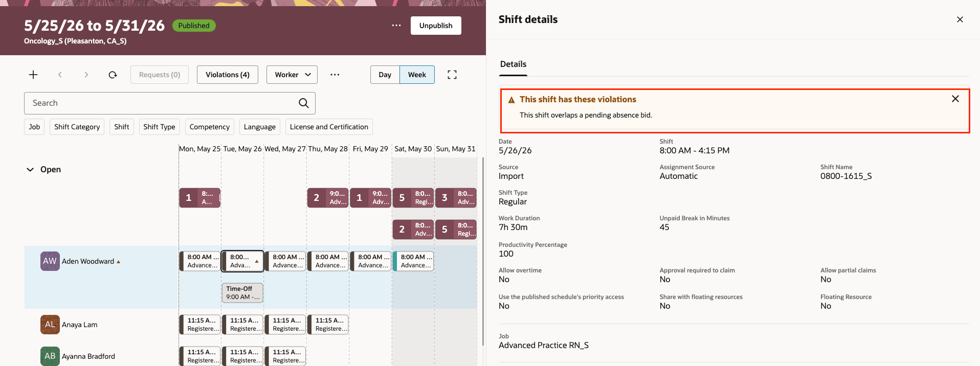Open the Details tab

click(513, 64)
